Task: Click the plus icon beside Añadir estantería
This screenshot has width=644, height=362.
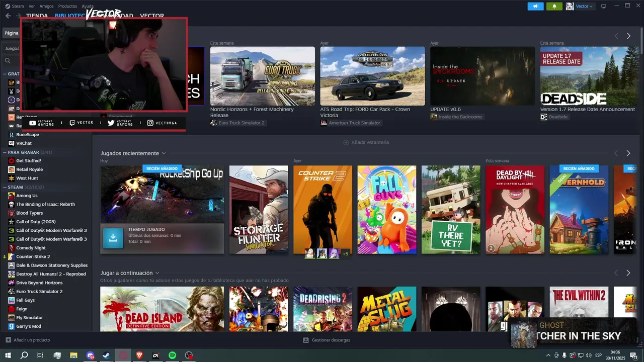Action: pos(346,142)
